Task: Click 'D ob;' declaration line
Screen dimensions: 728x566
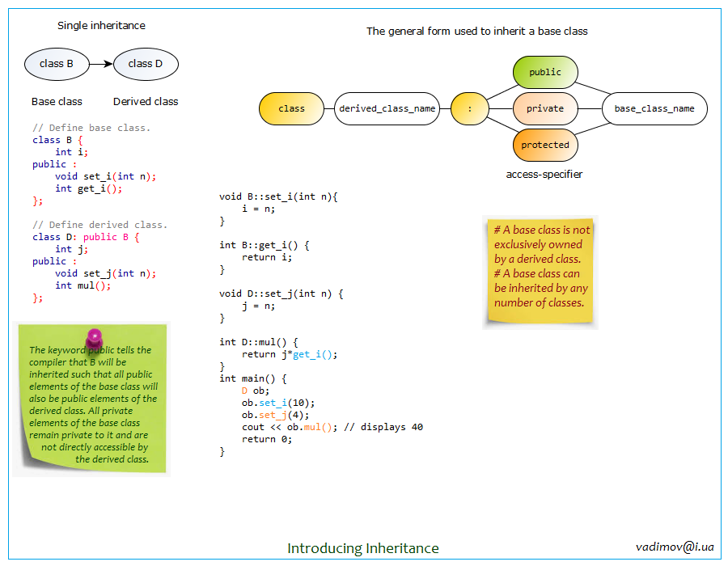Action: click(256, 391)
